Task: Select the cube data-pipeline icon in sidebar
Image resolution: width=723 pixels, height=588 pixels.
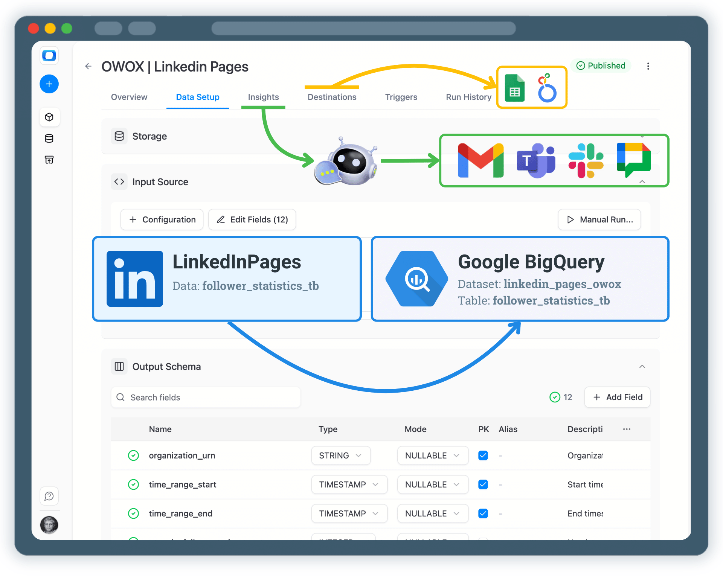Action: coord(49,117)
